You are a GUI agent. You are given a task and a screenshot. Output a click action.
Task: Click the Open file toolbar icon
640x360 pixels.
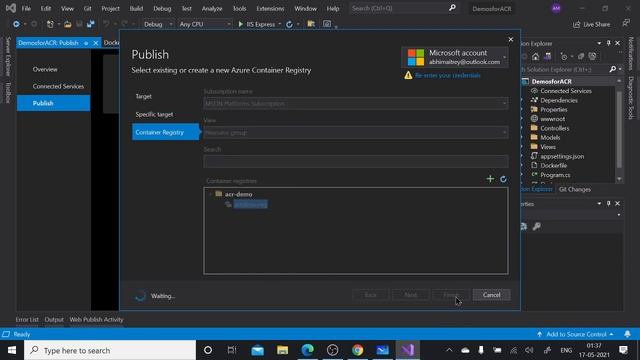68,24
